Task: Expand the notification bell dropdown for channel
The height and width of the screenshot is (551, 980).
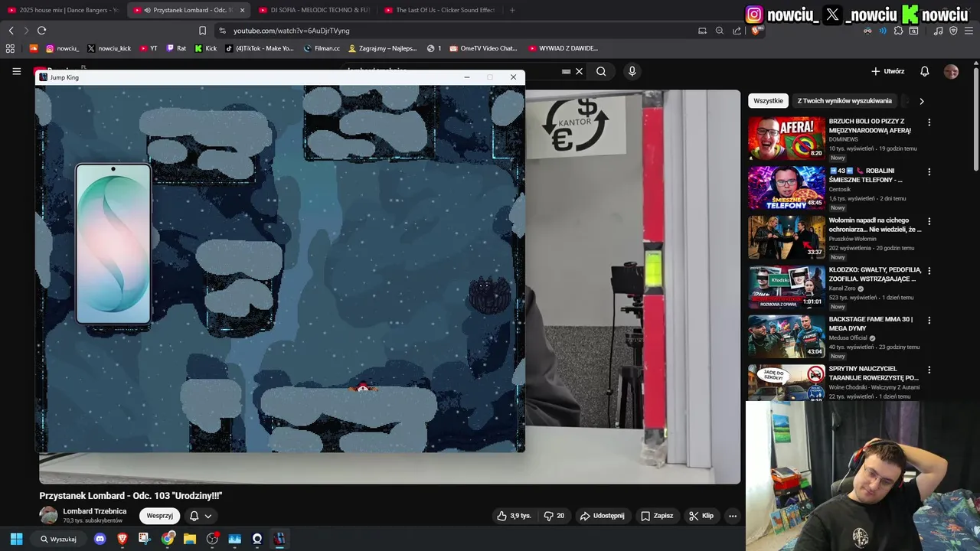Action: pyautogui.click(x=201, y=516)
